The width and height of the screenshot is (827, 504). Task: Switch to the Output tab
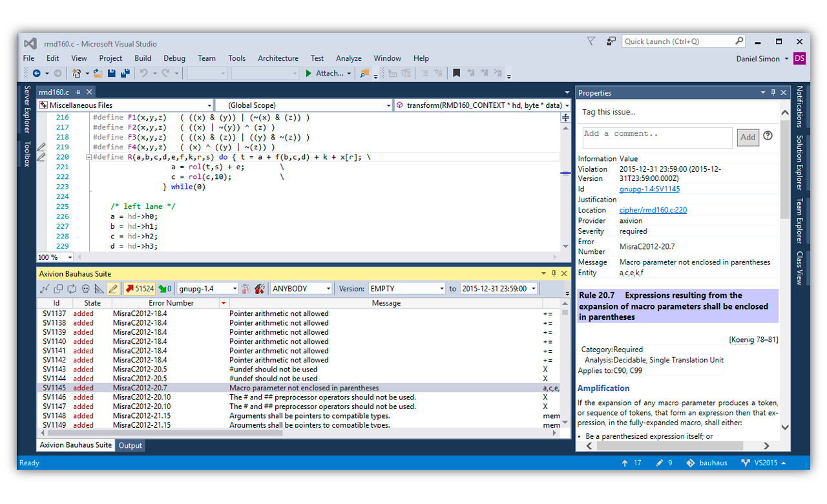click(130, 445)
